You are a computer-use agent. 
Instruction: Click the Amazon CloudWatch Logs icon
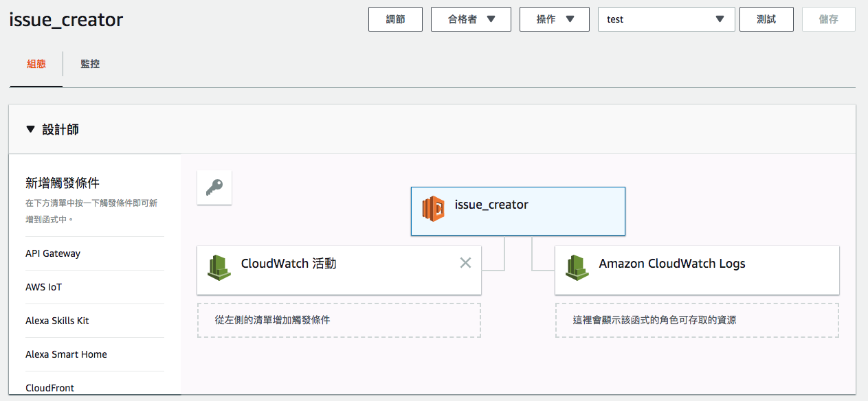(577, 268)
